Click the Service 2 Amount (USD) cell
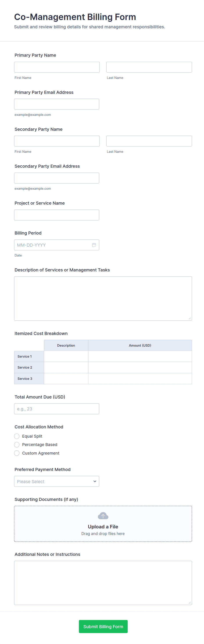This screenshot has width=204, height=644. pos(140,367)
